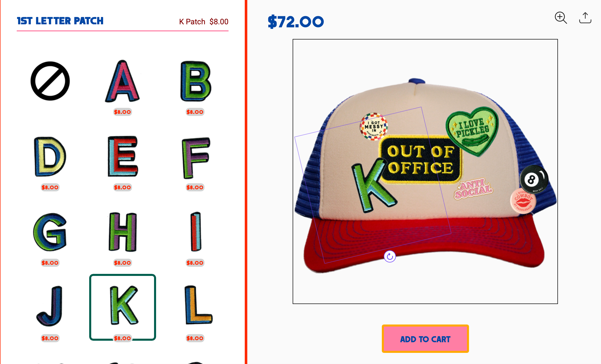
Task: Add the hat to cart
Action: [x=425, y=339]
